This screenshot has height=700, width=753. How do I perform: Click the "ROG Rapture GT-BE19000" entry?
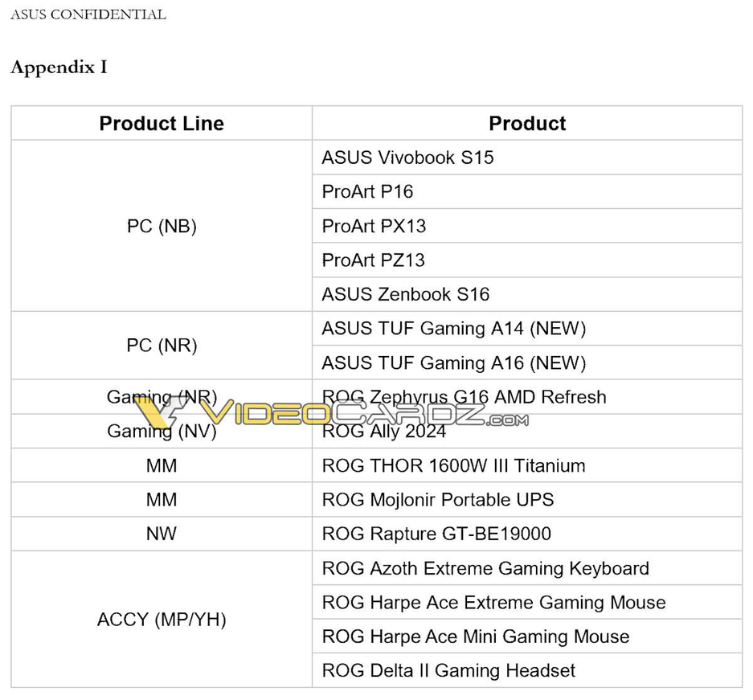pyautogui.click(x=436, y=534)
